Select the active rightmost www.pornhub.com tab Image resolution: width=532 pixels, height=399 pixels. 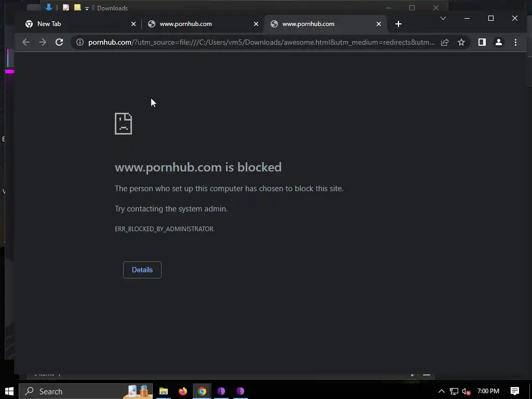pyautogui.click(x=325, y=24)
